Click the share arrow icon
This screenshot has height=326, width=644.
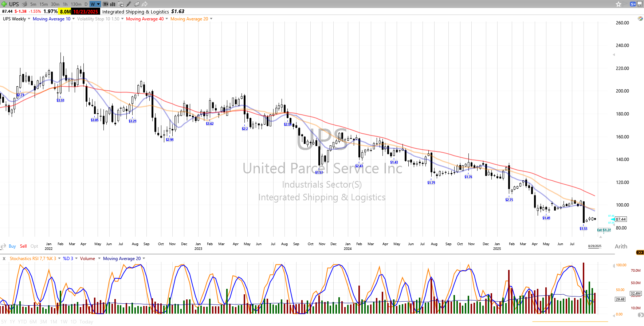[145, 4]
